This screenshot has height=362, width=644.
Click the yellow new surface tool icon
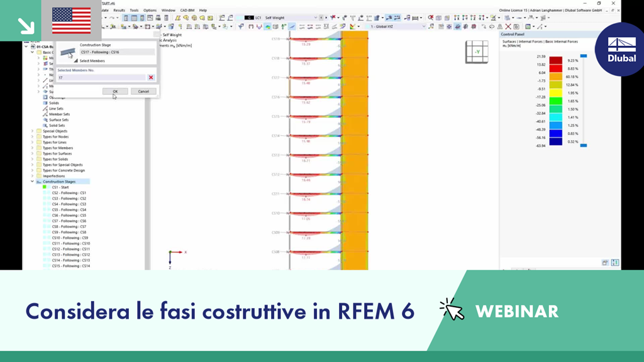click(x=178, y=18)
